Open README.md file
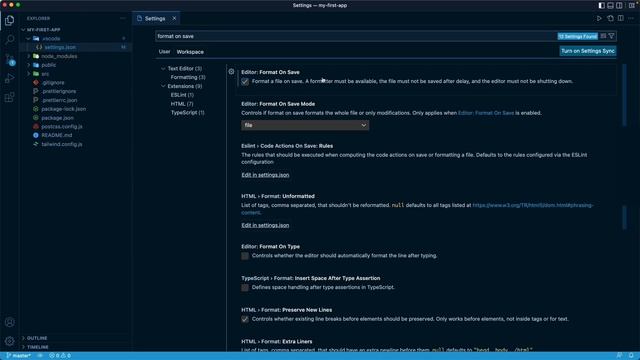640x360 pixels. [56, 135]
